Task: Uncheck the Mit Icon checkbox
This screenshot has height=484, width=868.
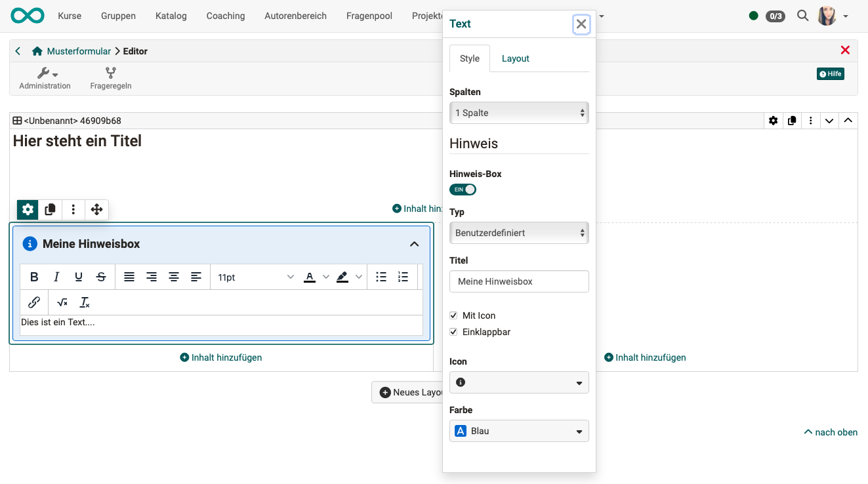Action: [453, 315]
